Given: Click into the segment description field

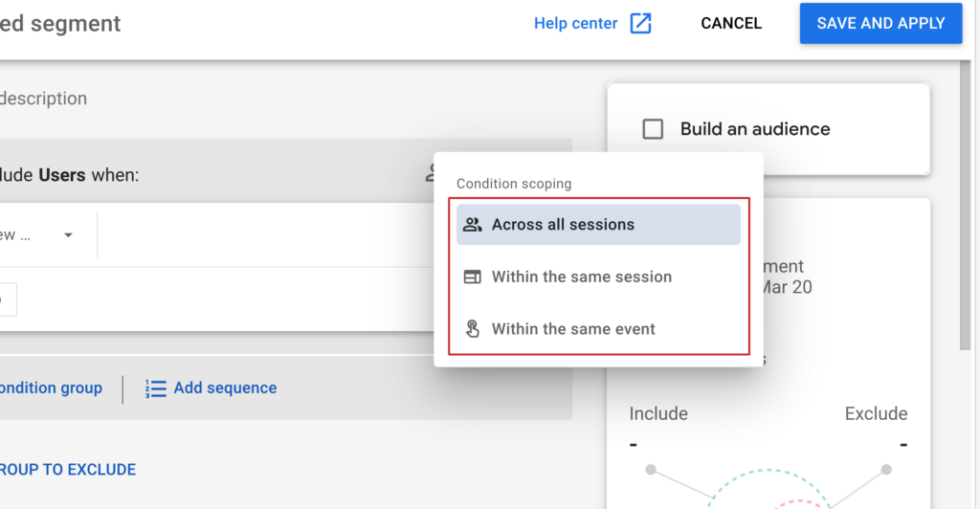Looking at the screenshot, I should pyautogui.click(x=43, y=99).
